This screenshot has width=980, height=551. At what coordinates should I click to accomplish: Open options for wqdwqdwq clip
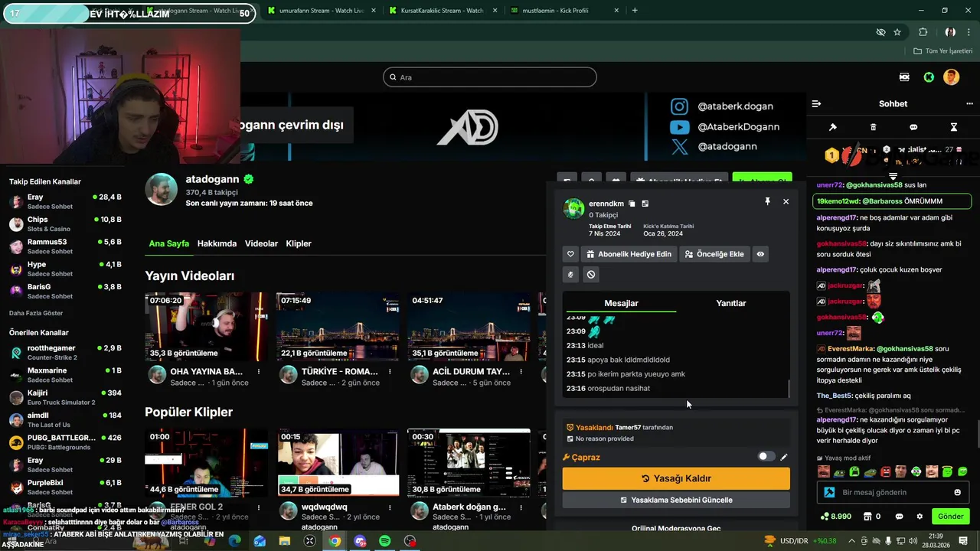[x=390, y=507]
